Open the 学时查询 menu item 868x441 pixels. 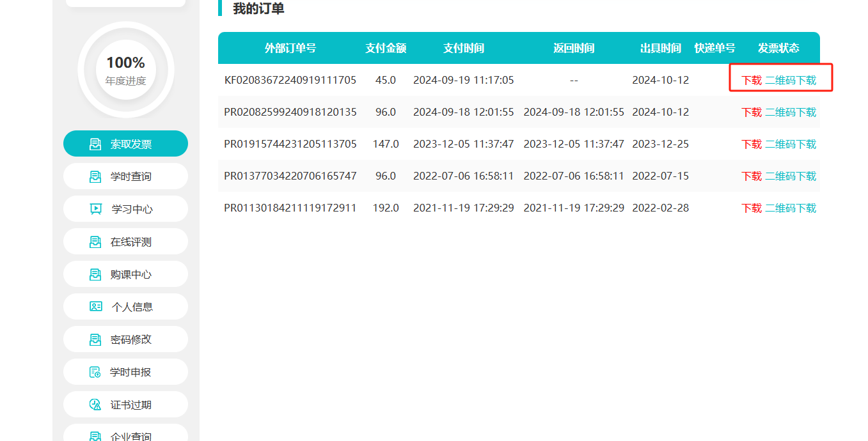pyautogui.click(x=125, y=176)
